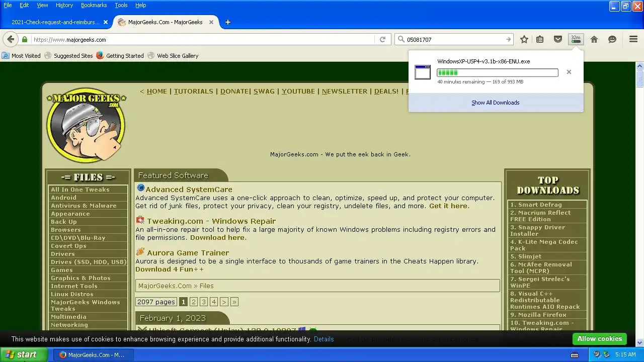Open the Advanced SystemCare title link
This screenshot has width=644, height=362.
(189, 189)
